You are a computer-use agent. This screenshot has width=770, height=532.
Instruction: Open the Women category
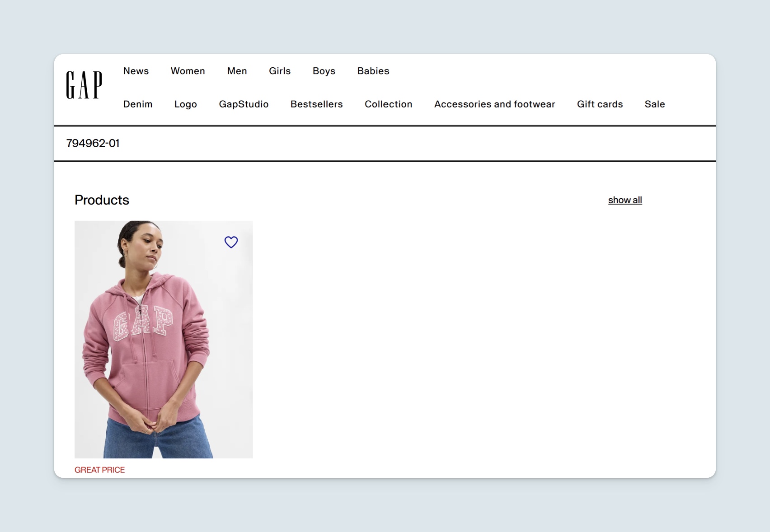click(x=188, y=71)
